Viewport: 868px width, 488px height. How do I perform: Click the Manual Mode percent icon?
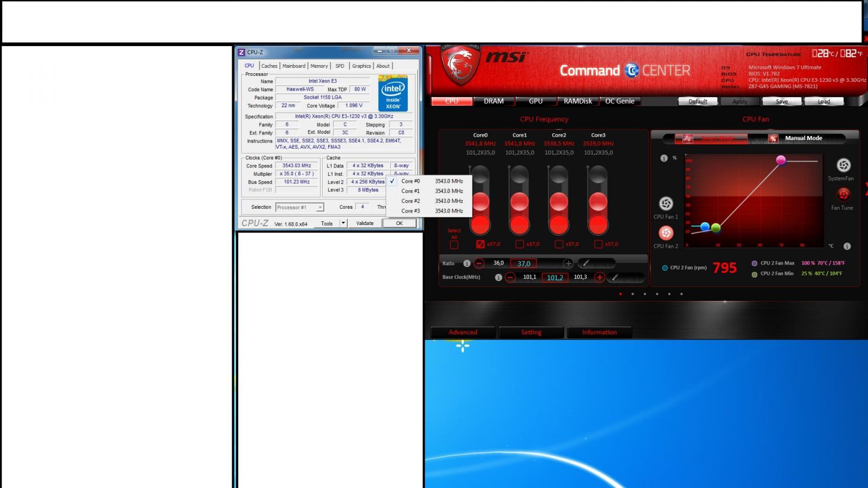click(x=773, y=139)
